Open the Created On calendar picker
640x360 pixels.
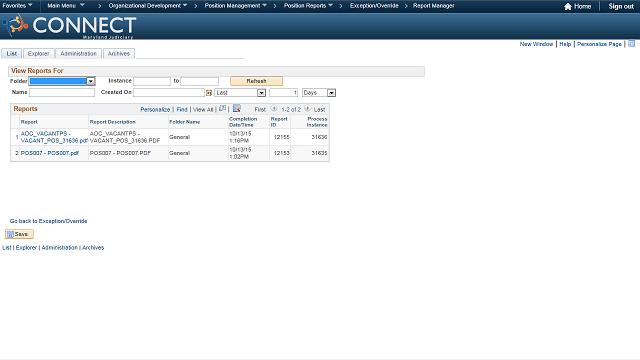pos(209,93)
